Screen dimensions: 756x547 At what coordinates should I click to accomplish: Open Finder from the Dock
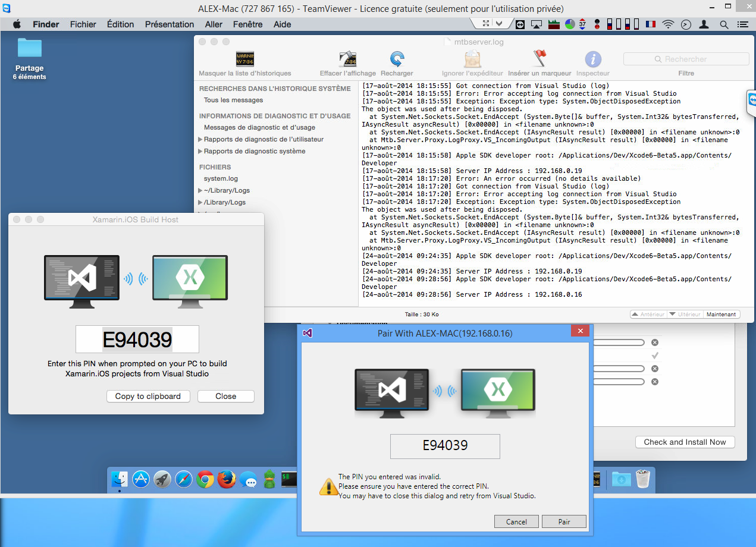[x=120, y=479]
